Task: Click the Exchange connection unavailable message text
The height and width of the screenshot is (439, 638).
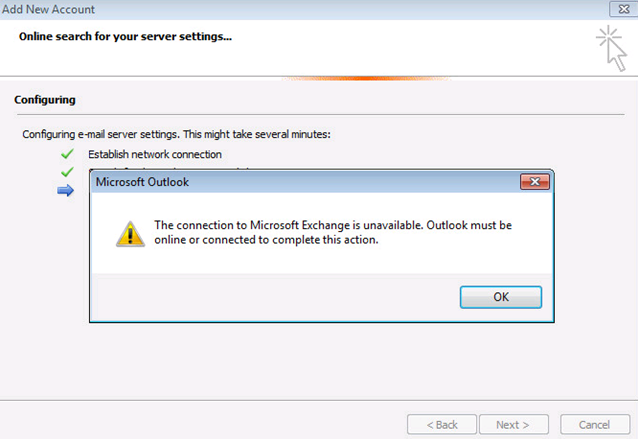Action: click(x=333, y=232)
